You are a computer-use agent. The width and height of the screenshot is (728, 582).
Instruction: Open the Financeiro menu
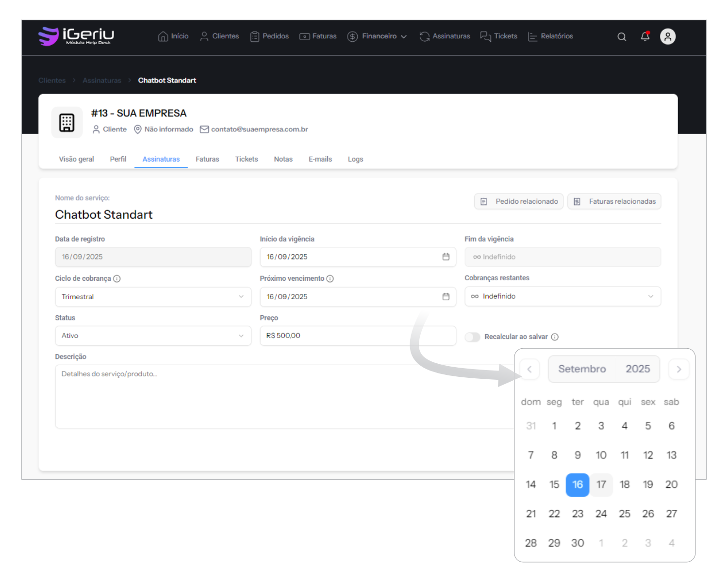point(377,36)
